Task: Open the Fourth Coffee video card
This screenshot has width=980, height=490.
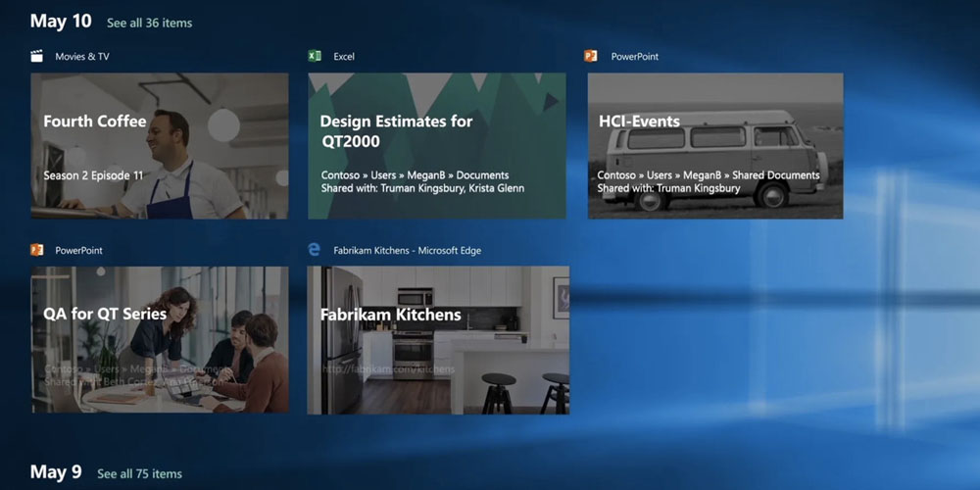Action: [x=160, y=146]
